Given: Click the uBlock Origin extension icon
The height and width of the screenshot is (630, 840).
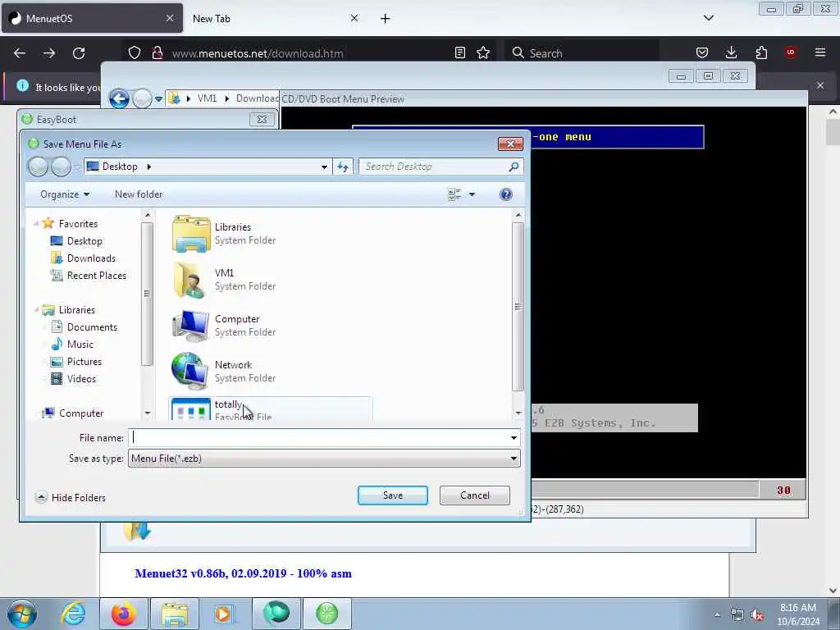Looking at the screenshot, I should tap(791, 52).
